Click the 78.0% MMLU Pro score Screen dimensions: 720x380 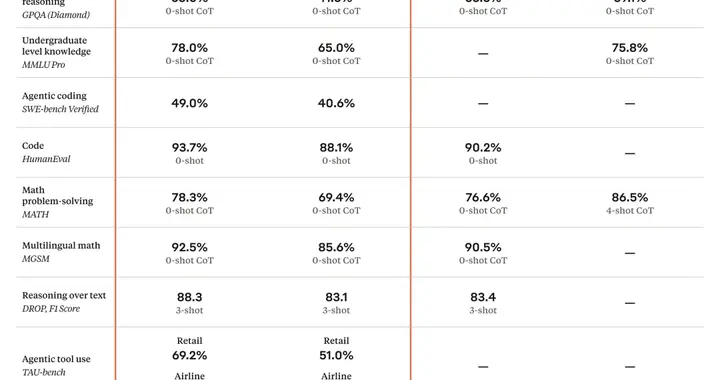[189, 48]
